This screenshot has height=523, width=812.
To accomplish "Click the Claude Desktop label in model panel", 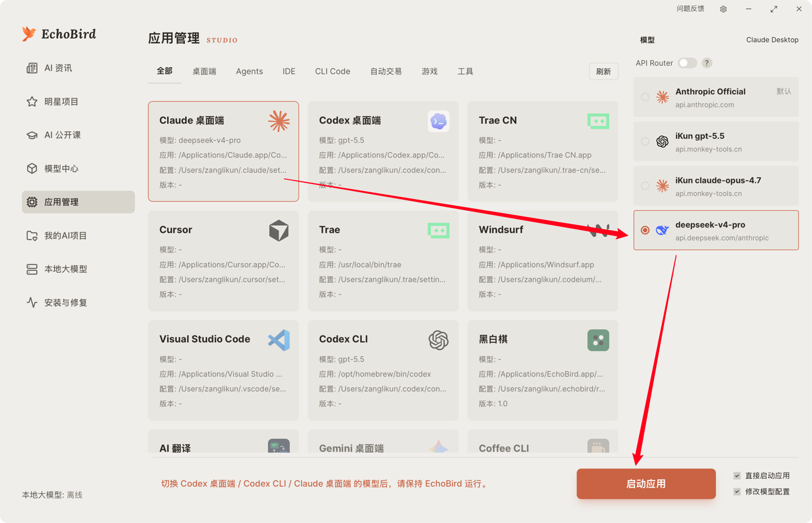I will [x=772, y=40].
